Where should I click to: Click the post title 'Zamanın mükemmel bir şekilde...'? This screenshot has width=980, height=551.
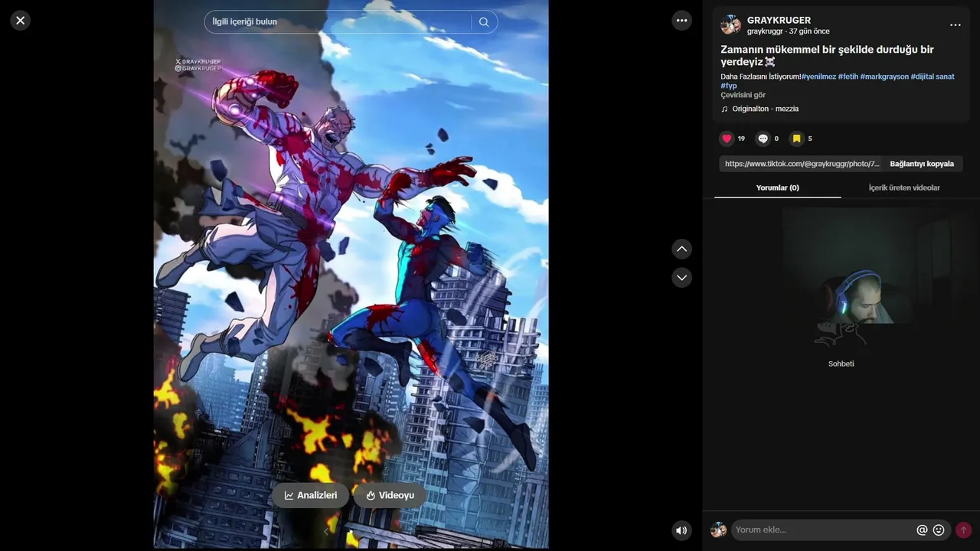pos(827,55)
